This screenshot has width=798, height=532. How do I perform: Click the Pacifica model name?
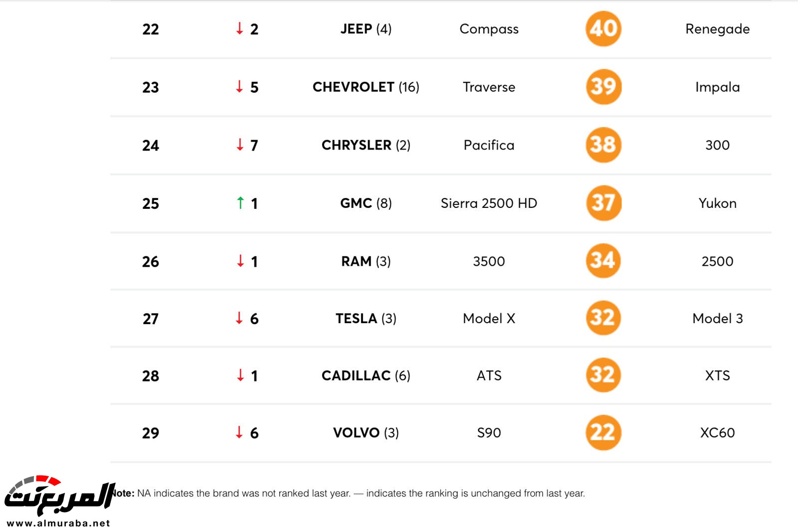pos(489,145)
